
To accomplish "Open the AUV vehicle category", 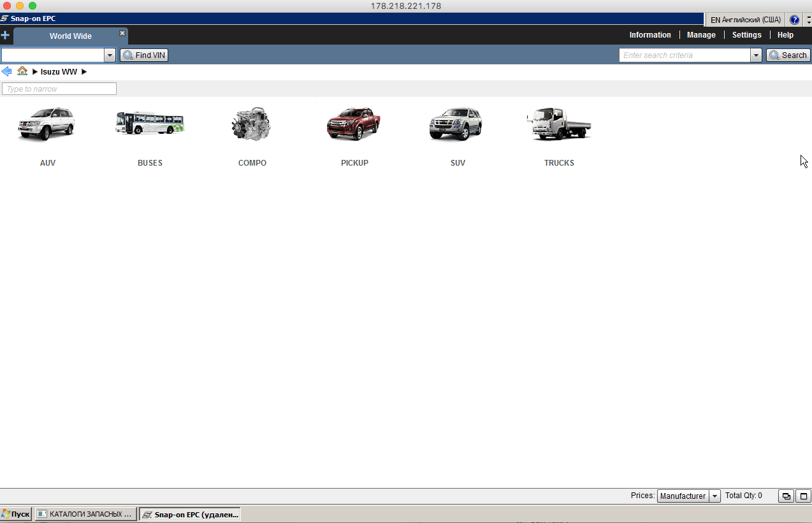I will (x=47, y=125).
